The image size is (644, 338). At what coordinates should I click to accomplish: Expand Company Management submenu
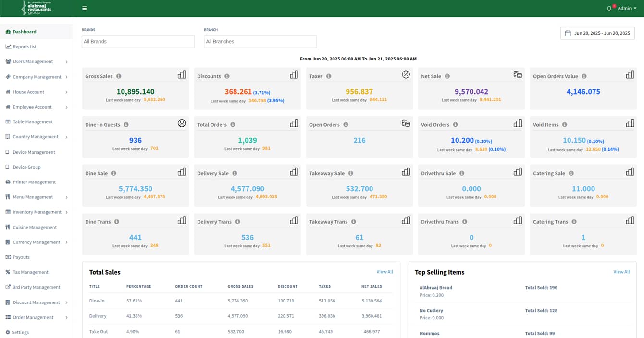click(36, 77)
